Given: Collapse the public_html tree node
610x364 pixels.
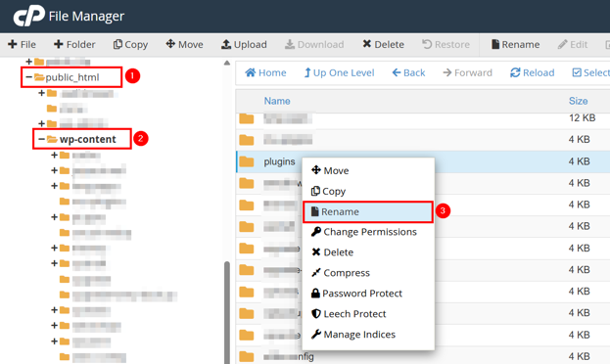Looking at the screenshot, I should (28, 77).
